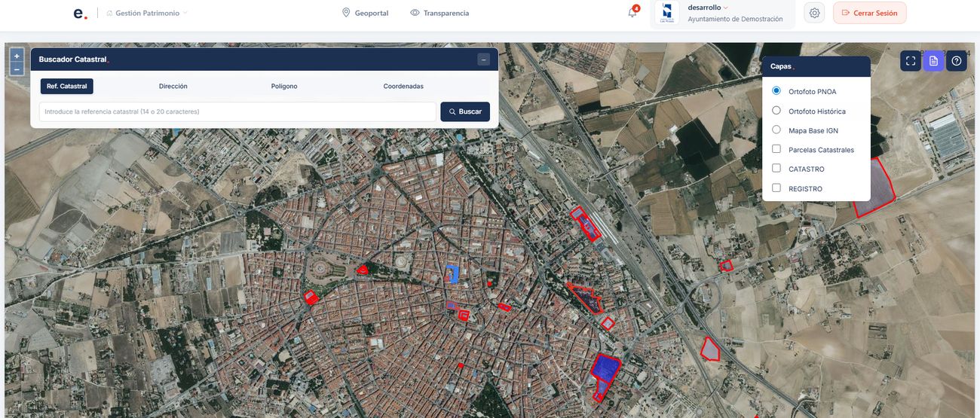Toggle fullscreen map view icon
Image resolution: width=980 pixels, height=418 pixels.
(x=911, y=61)
